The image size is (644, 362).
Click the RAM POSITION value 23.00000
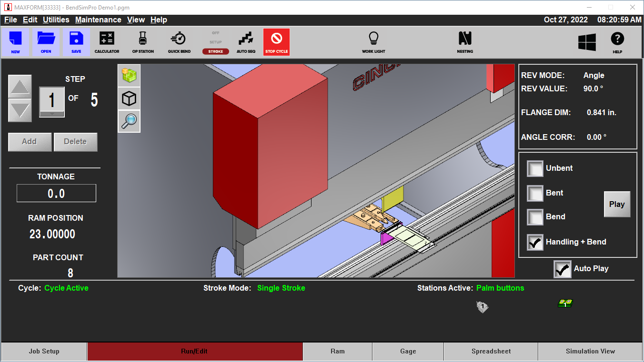(52, 234)
